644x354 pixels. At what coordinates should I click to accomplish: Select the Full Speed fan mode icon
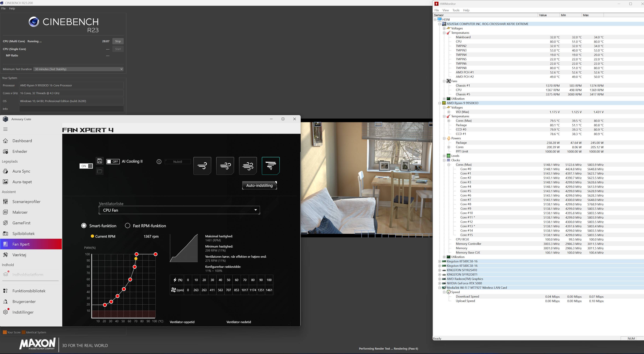[271, 166]
